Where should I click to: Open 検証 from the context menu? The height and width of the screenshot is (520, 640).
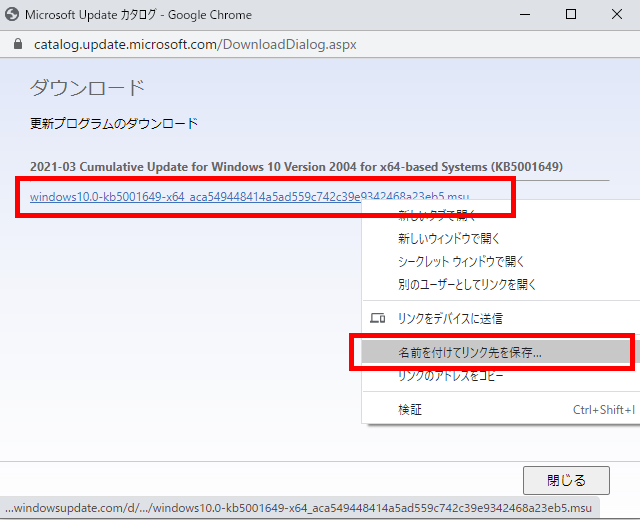[x=410, y=409]
